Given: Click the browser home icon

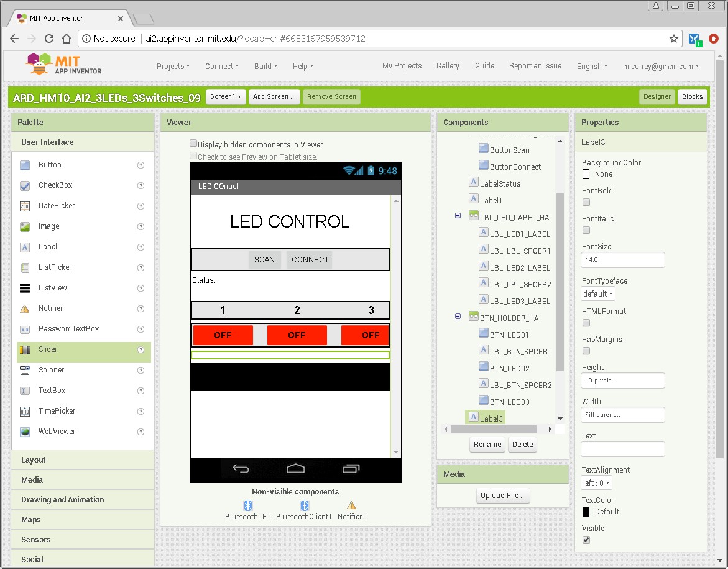Looking at the screenshot, I should (x=67, y=39).
